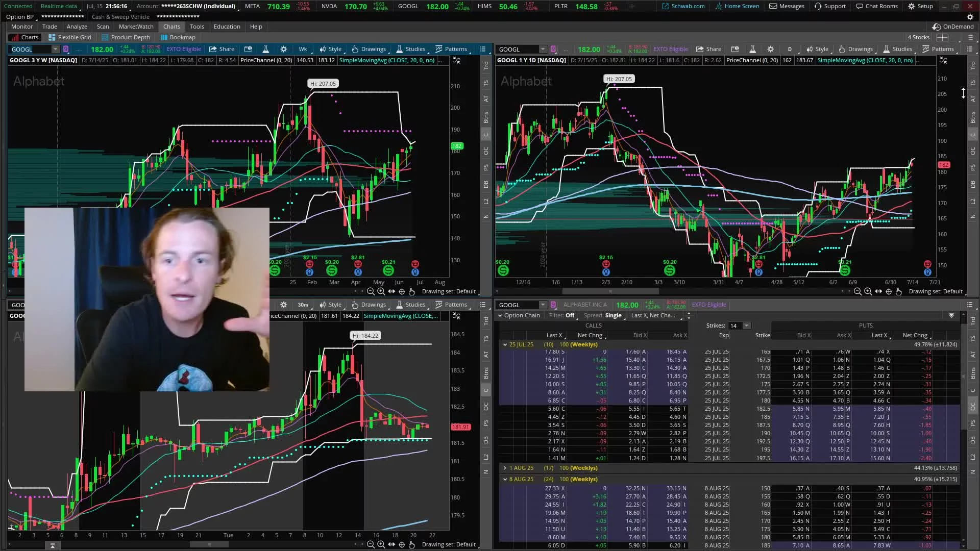
Task: Open Wk timeframe selector in weekly chart
Action: [x=303, y=49]
